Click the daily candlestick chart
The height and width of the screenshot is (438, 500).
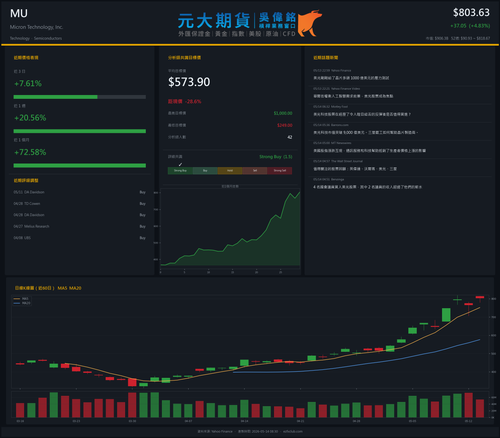[250, 342]
